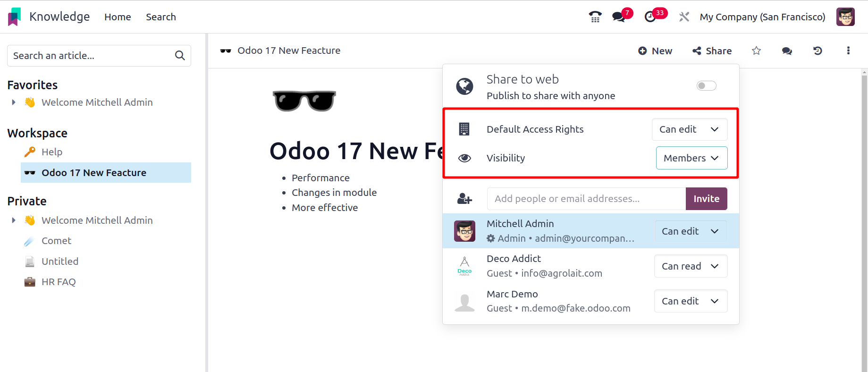Open the Knowledge app logo icon

point(15,17)
